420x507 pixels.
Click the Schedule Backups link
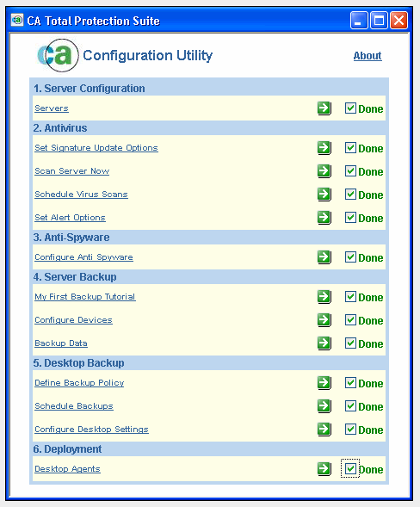(x=74, y=406)
